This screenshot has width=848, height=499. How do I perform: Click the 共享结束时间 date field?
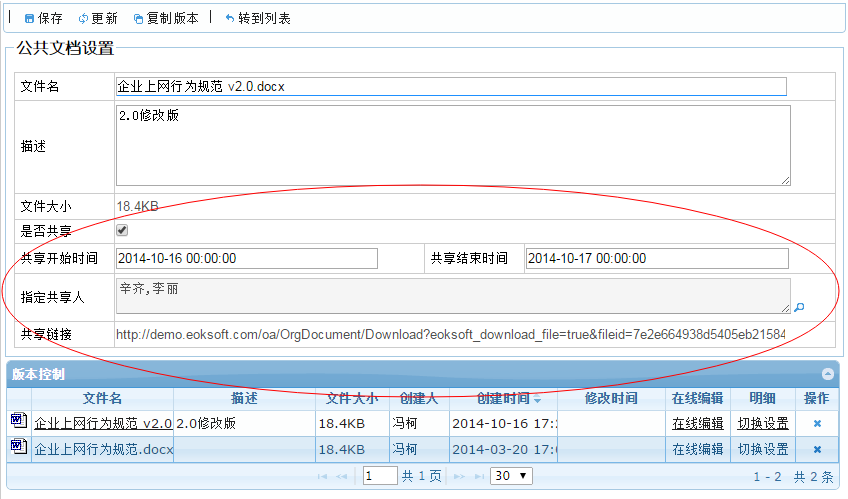tap(656, 259)
